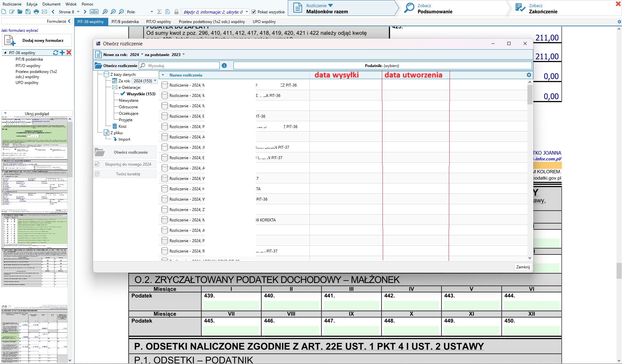
Task: Open the Dokument menu
Action: [x=51, y=4]
